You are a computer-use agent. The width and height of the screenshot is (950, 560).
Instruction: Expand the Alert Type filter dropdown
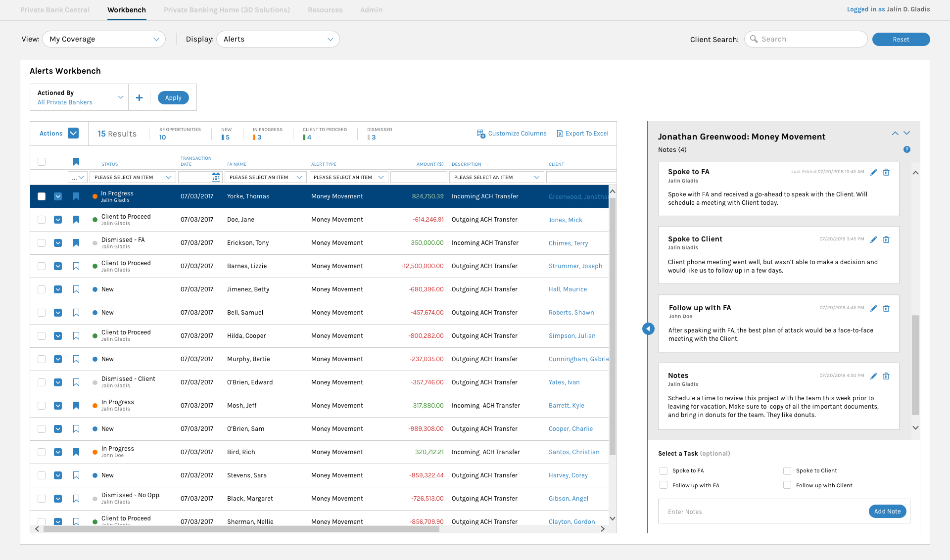(x=348, y=177)
